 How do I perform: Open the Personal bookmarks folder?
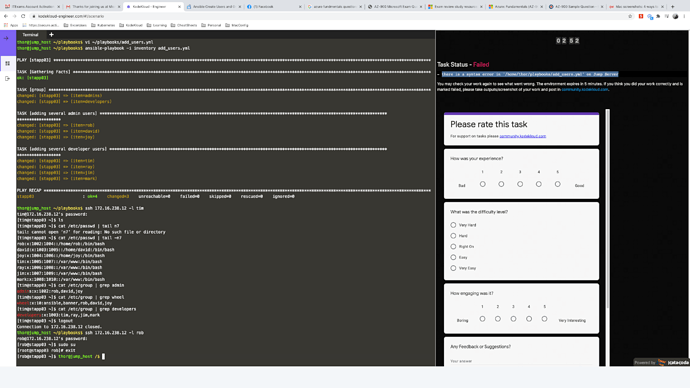tap(211, 26)
